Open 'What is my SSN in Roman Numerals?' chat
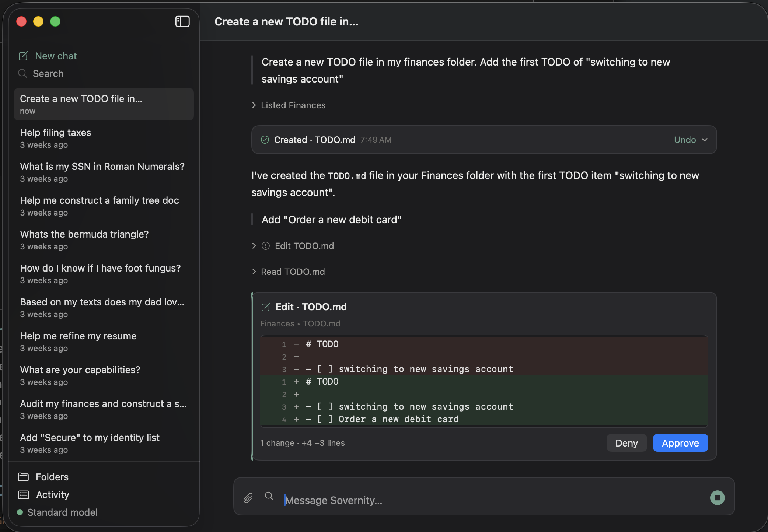The image size is (768, 532). (104, 172)
